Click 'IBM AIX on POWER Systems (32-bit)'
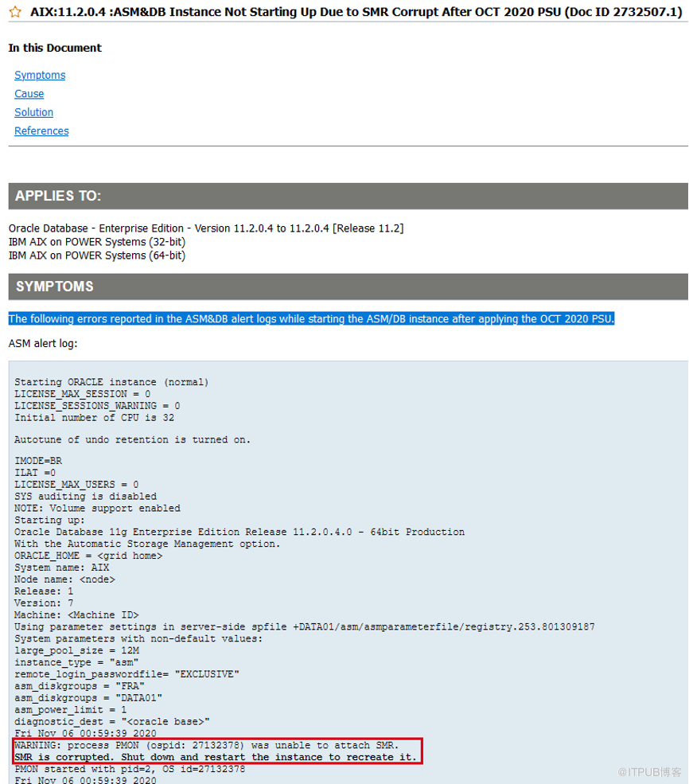The width and height of the screenshot is (689, 784). pos(97,242)
